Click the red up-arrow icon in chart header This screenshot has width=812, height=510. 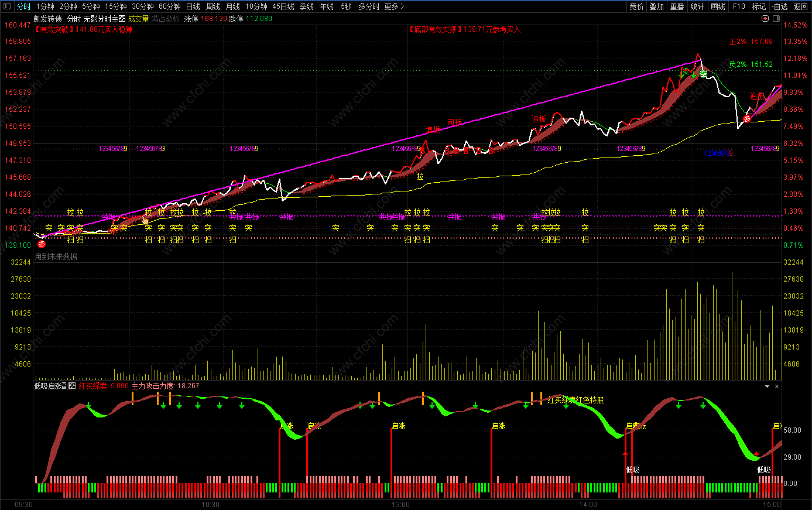click(765, 19)
